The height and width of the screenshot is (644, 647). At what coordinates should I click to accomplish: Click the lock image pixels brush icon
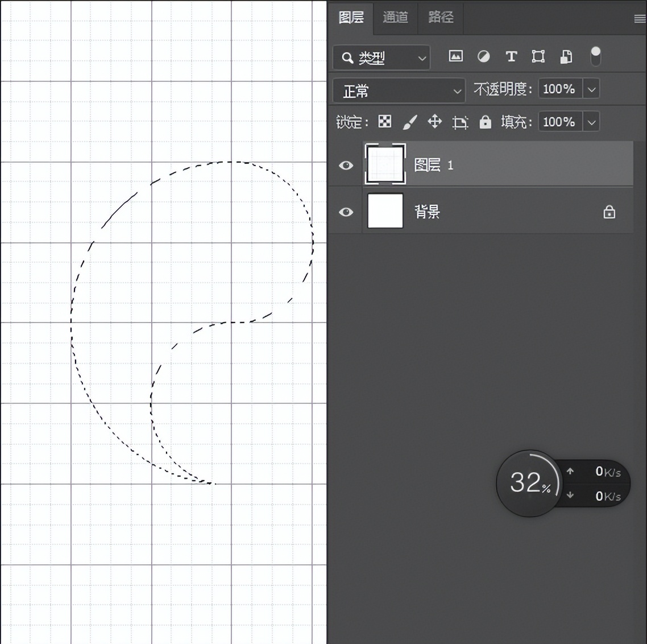[x=409, y=121]
